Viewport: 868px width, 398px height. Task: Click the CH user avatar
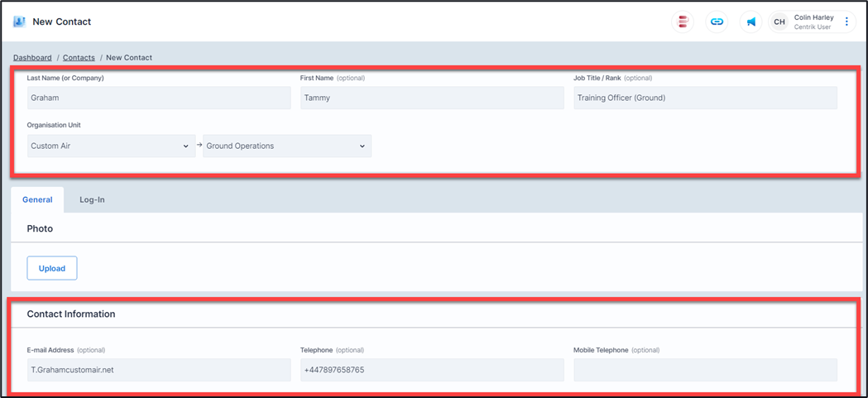point(779,22)
